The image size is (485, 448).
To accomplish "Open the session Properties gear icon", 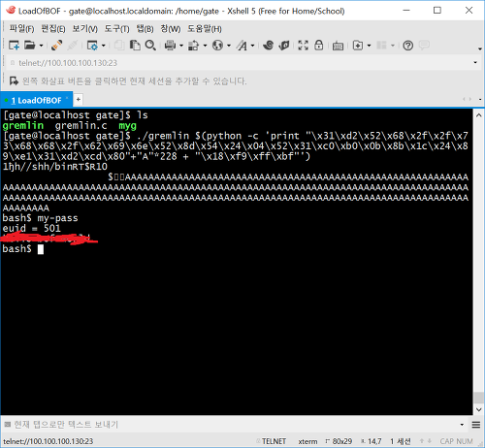I will click(92, 46).
